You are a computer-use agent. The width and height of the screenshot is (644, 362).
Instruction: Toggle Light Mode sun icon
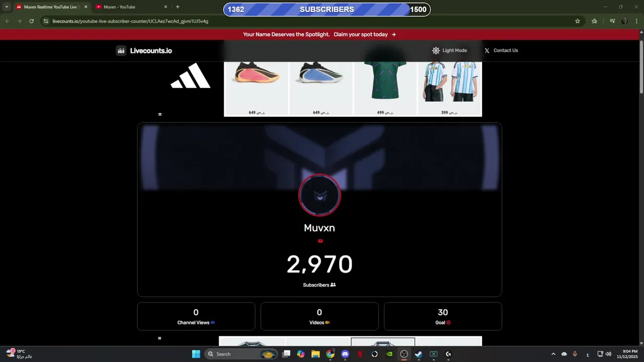(x=436, y=50)
